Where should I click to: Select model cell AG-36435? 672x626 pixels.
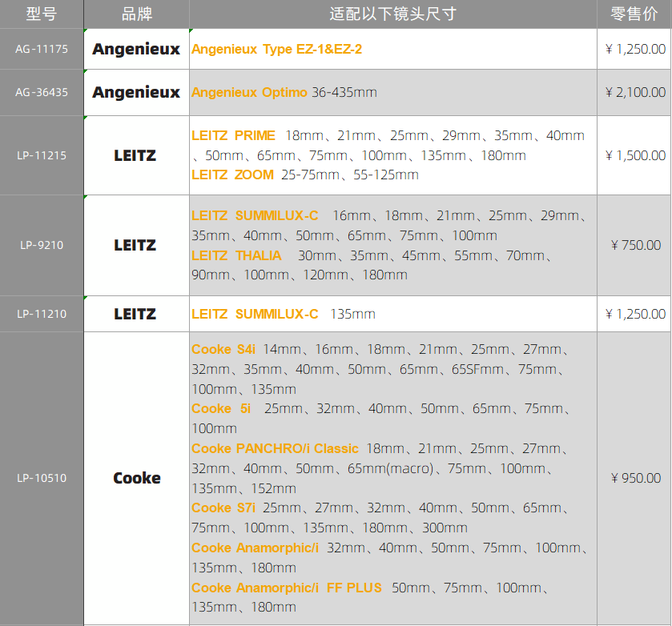click(x=42, y=92)
